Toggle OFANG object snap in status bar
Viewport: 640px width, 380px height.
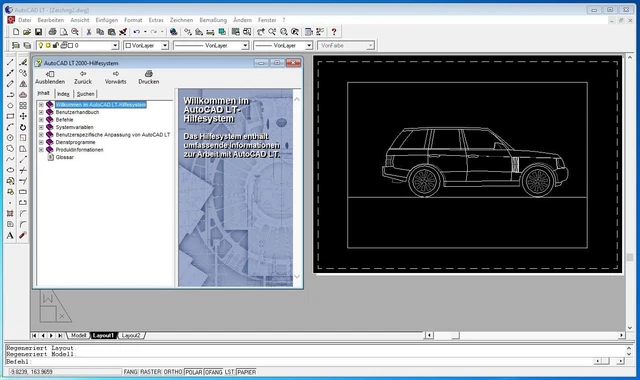point(213,372)
